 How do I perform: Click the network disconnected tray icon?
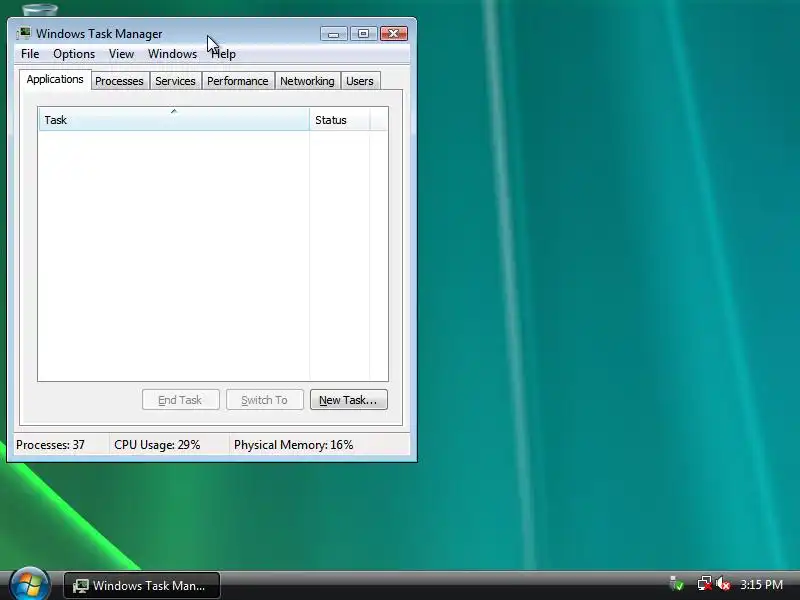click(x=704, y=584)
